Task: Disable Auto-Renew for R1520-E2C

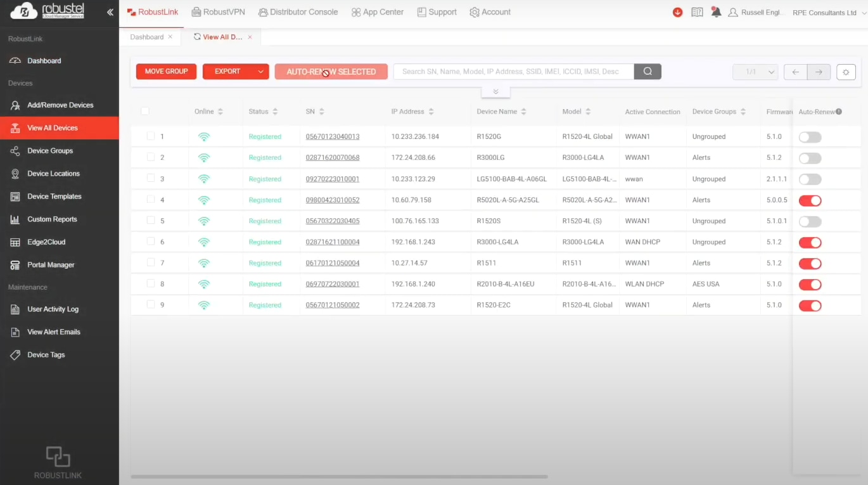Action: (810, 306)
